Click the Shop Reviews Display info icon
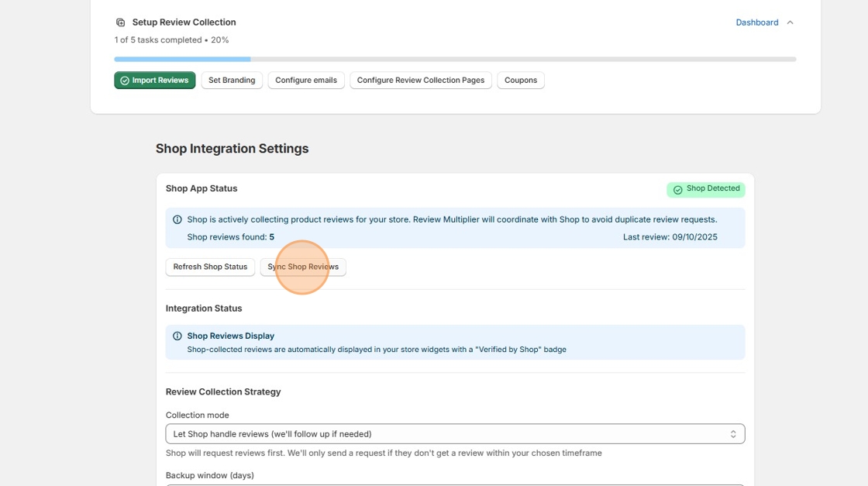The height and width of the screenshot is (486, 868). point(177,336)
